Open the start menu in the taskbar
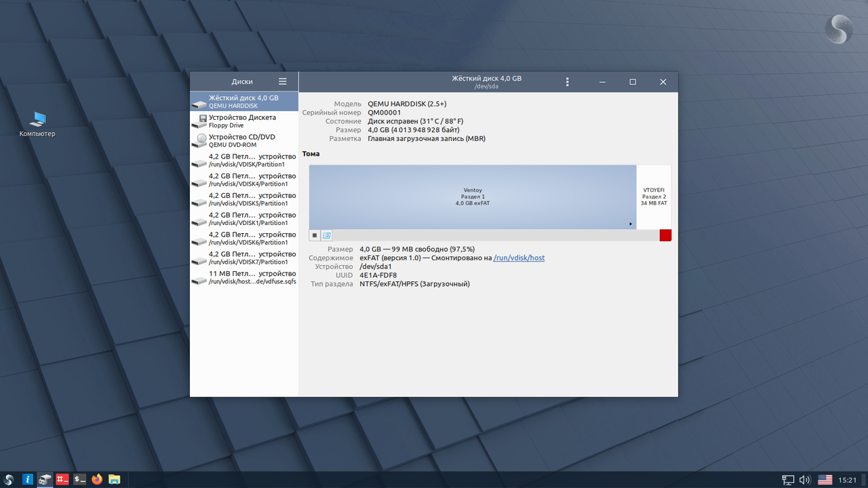This screenshot has height=488, width=868. (x=9, y=479)
